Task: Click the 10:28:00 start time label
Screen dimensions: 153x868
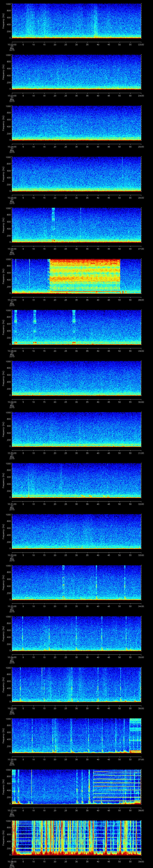Action: point(12,351)
